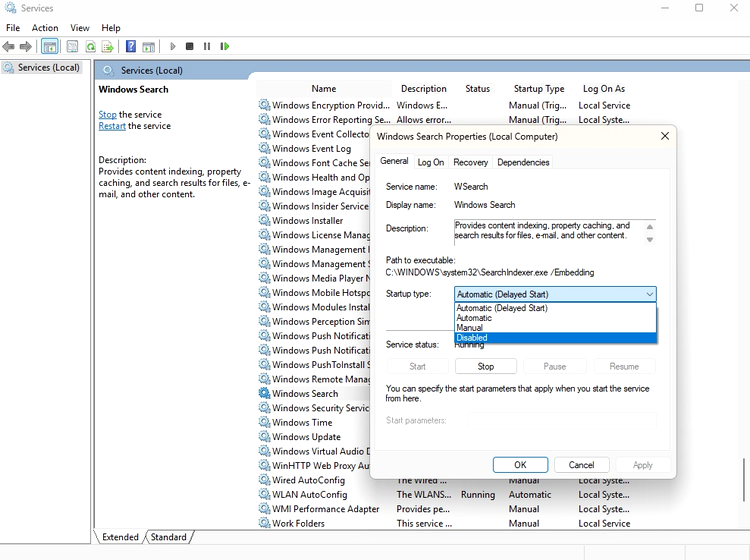Choose Disabled startup option in list
Viewport: 750px width, 560px height.
pos(555,338)
